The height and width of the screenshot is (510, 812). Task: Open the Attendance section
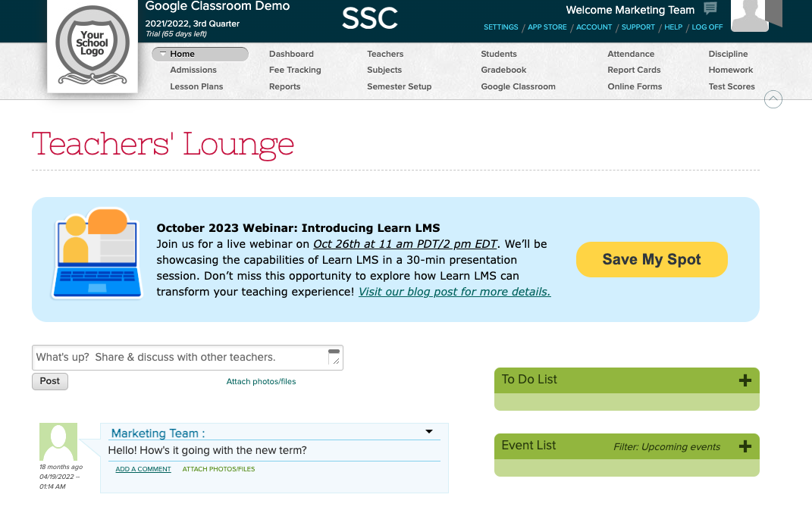pos(630,54)
